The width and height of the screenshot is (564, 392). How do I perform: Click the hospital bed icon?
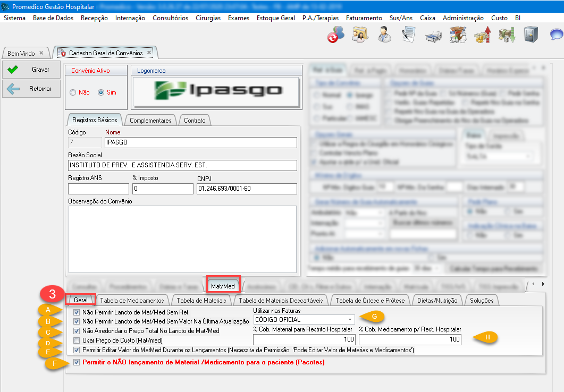433,35
